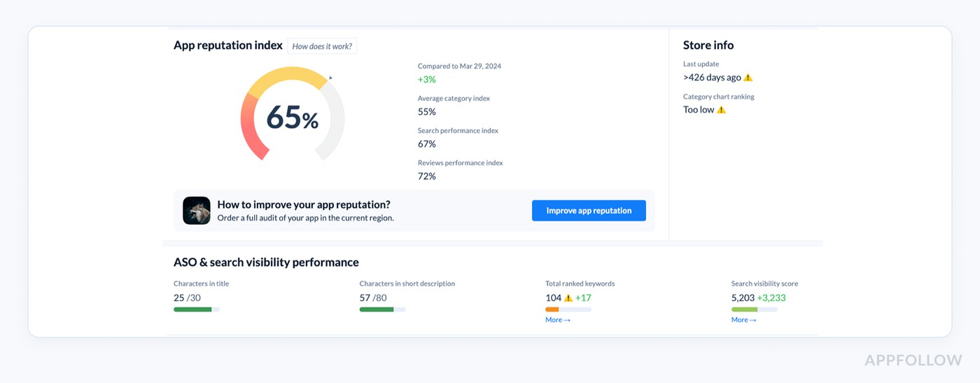Click the '>426 days ago' last update value

pos(712,78)
